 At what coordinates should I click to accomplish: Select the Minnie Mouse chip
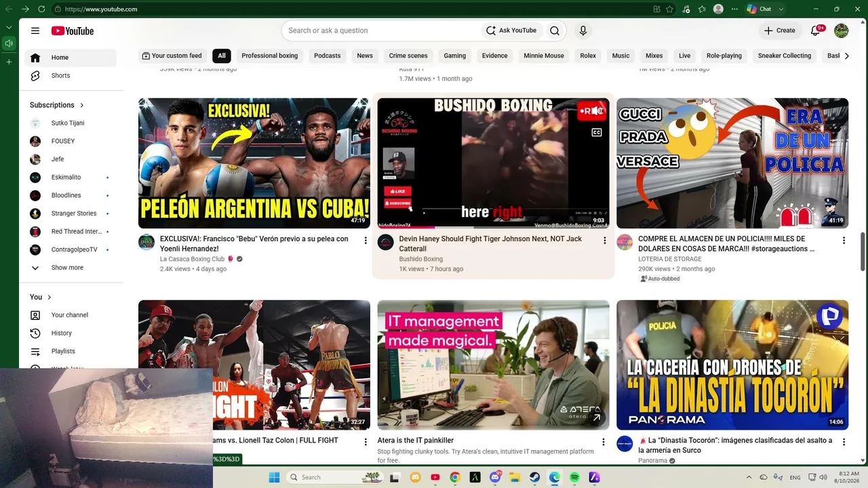click(544, 56)
